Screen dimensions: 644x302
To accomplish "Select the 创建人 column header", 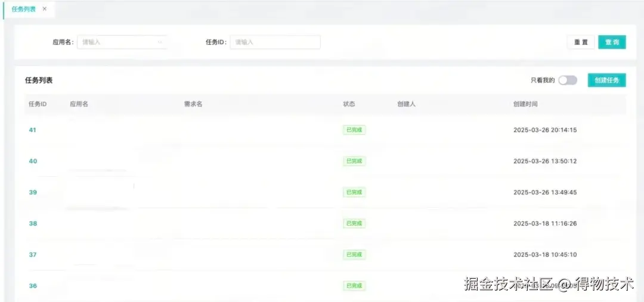I will coord(406,104).
